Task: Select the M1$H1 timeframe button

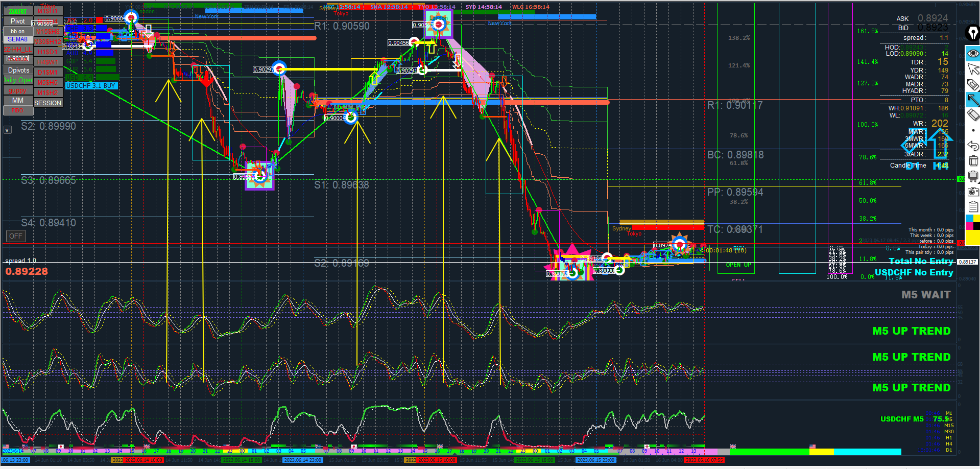Action: pos(47,11)
